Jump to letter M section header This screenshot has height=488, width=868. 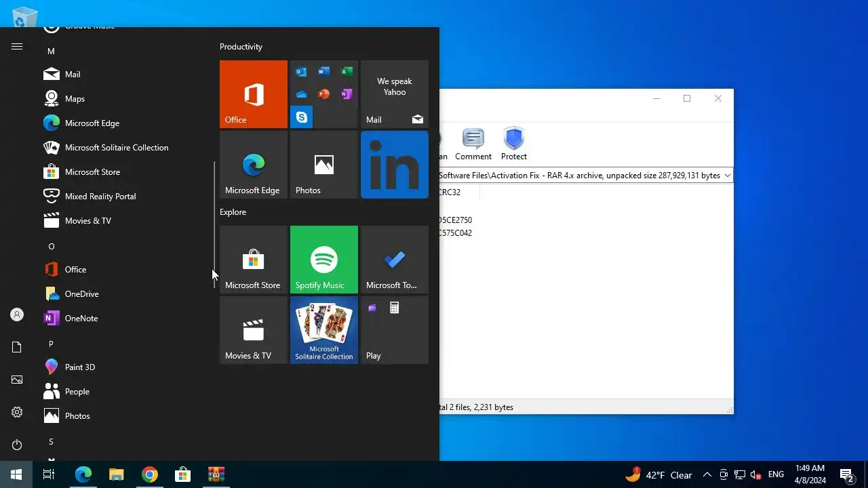pyautogui.click(x=51, y=52)
